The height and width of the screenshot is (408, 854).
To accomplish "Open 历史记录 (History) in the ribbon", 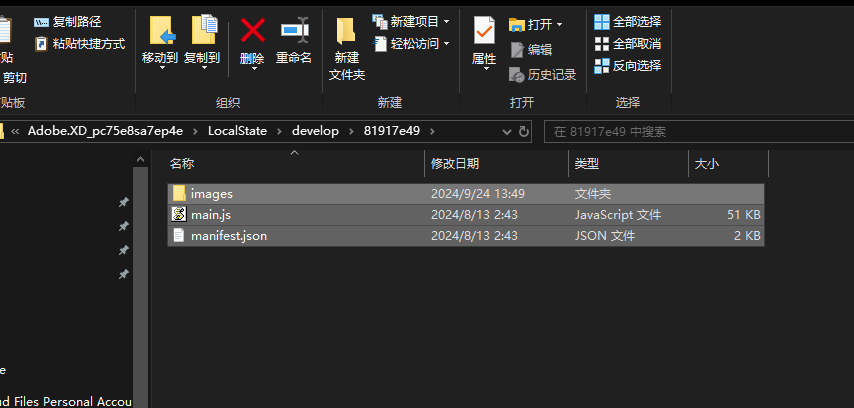I will 543,75.
